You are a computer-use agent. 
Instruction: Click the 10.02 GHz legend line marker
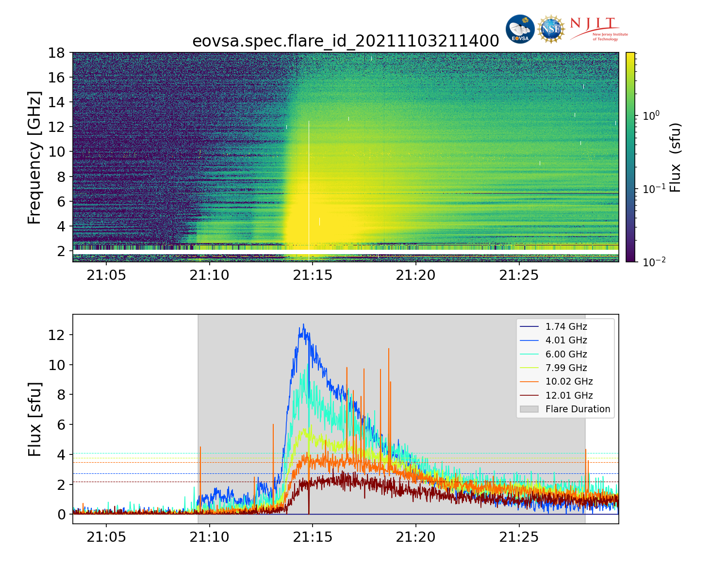[x=529, y=382]
